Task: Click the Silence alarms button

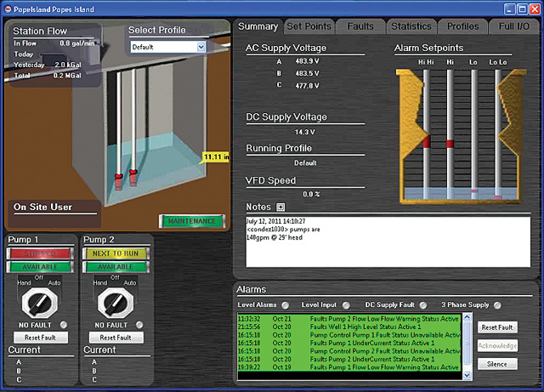Action: coord(496,363)
